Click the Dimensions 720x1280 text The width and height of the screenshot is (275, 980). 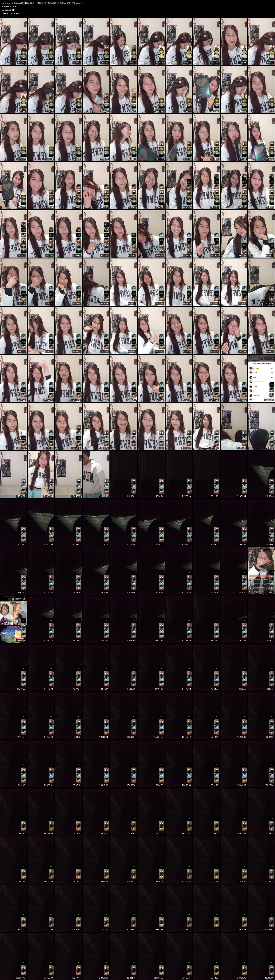[11, 13]
